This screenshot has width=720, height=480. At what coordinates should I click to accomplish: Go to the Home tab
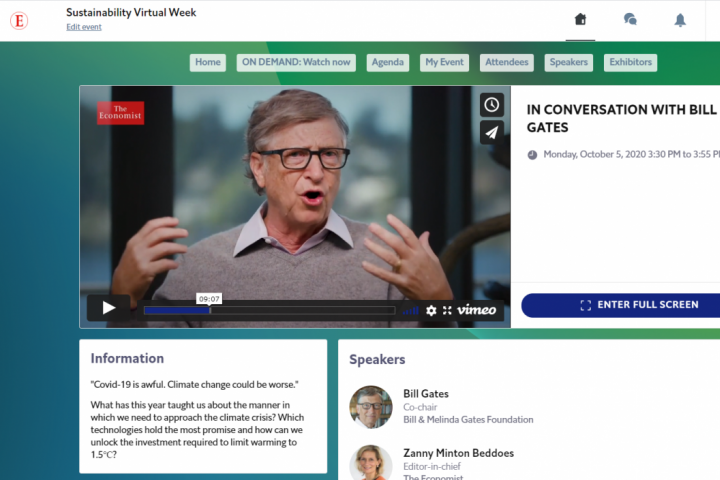[x=208, y=62]
